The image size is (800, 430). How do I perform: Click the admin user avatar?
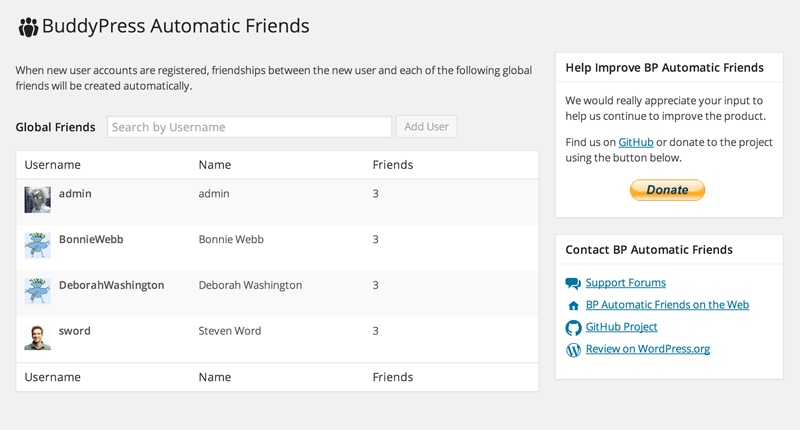tap(37, 199)
